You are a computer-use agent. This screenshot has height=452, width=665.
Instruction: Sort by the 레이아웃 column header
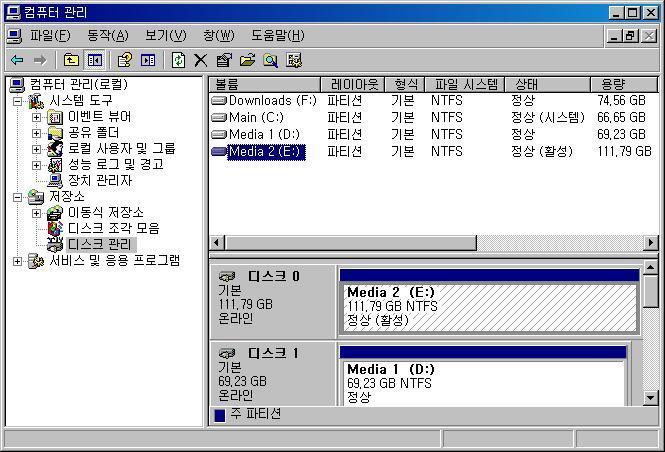[353, 84]
